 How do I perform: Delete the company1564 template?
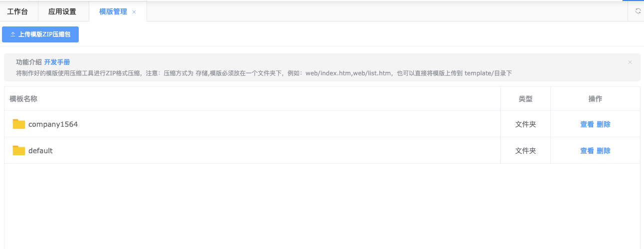pos(604,124)
